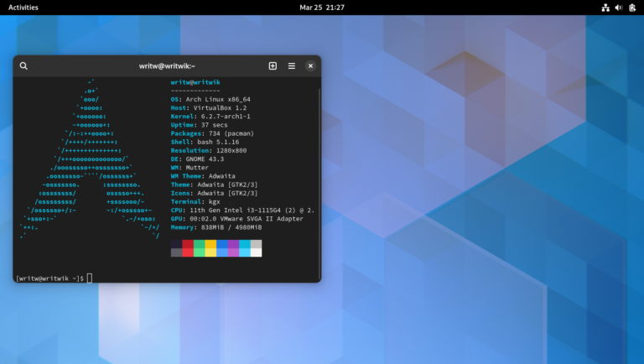The image size is (644, 364).
Task: Click the CPU info line
Action: 242,210
